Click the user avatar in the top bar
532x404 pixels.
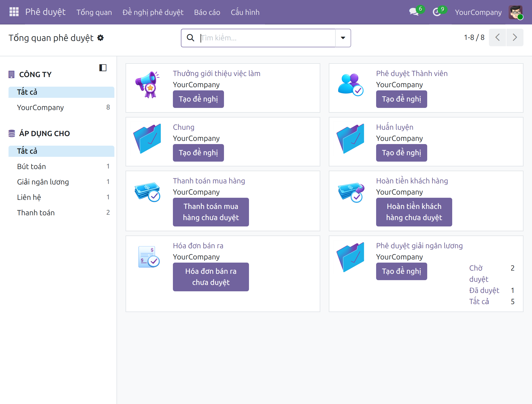pyautogui.click(x=516, y=12)
